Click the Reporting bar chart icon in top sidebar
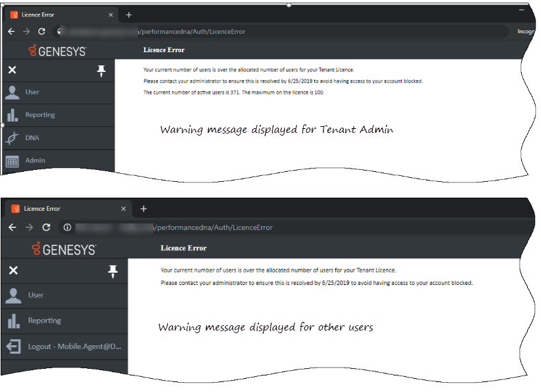Screen dimensions: 541x392 tap(13, 115)
